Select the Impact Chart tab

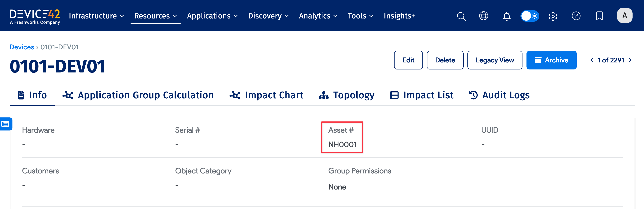[x=267, y=95]
